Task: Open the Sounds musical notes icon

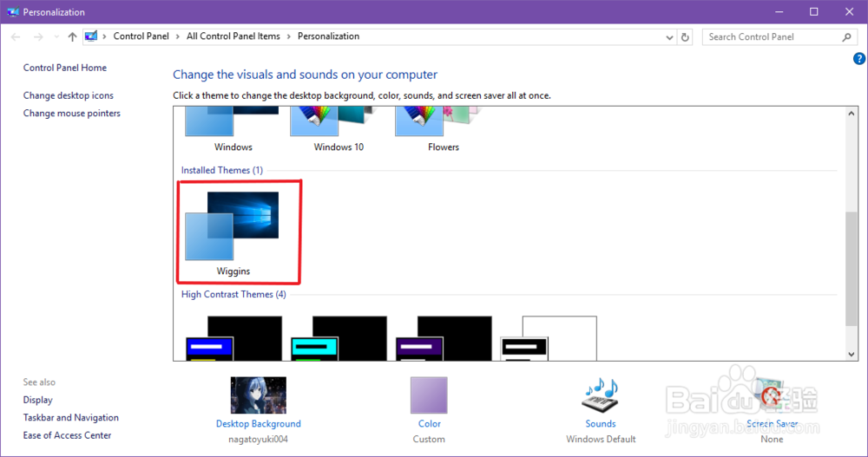Action: pos(600,395)
